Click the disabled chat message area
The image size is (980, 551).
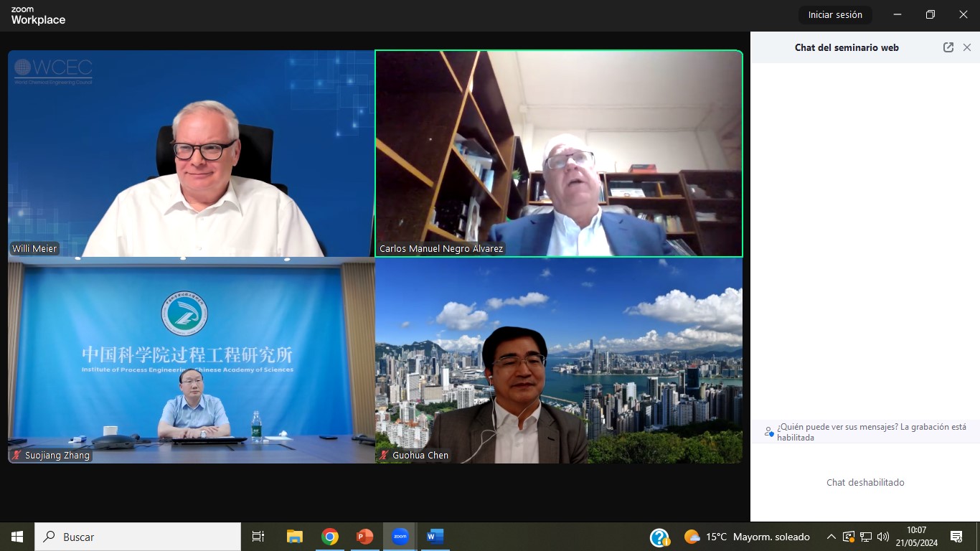(864, 483)
